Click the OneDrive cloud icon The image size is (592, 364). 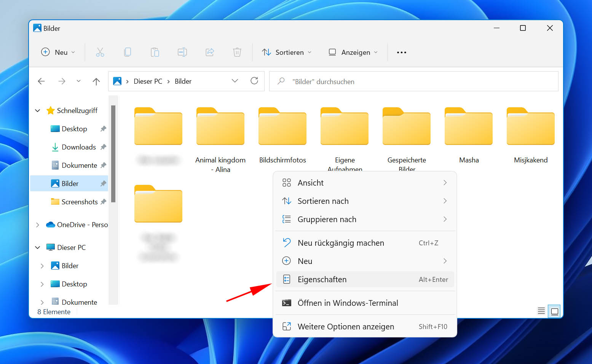pyautogui.click(x=50, y=225)
